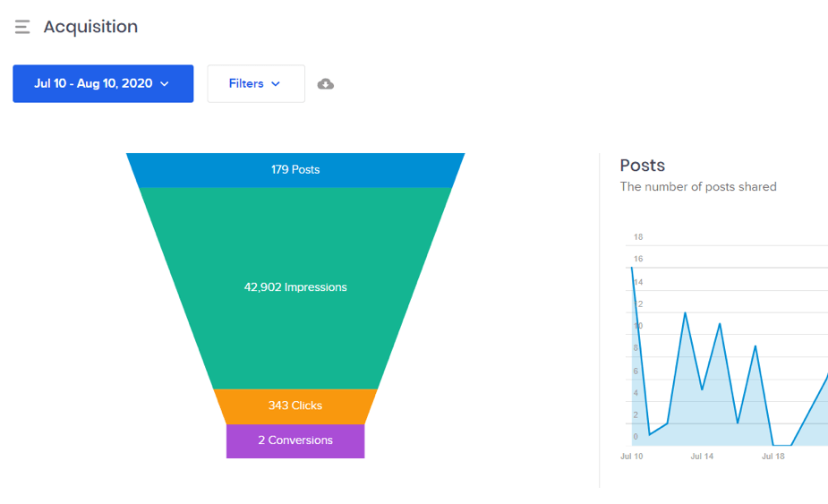Click the Posts chart heading
The width and height of the screenshot is (828, 504).
[642, 166]
